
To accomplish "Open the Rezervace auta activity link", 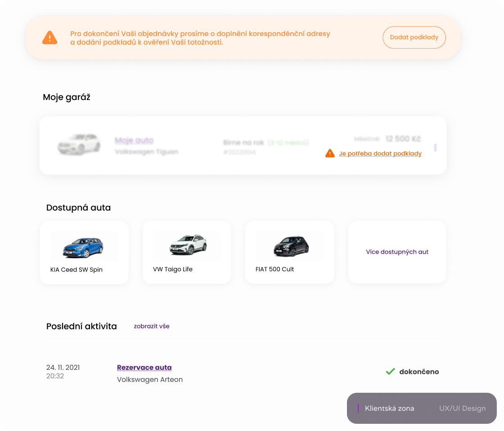I will pos(144,368).
